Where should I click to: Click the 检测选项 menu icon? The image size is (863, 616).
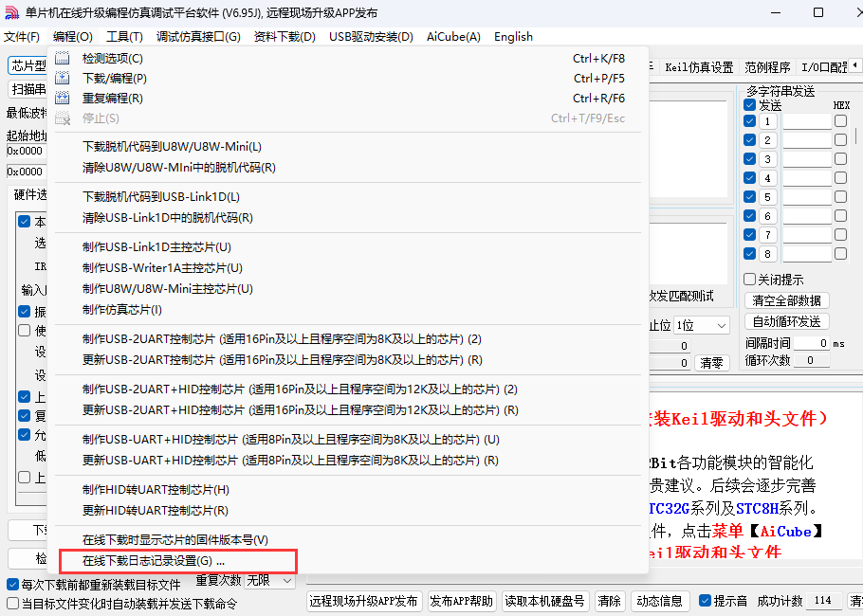pos(63,59)
